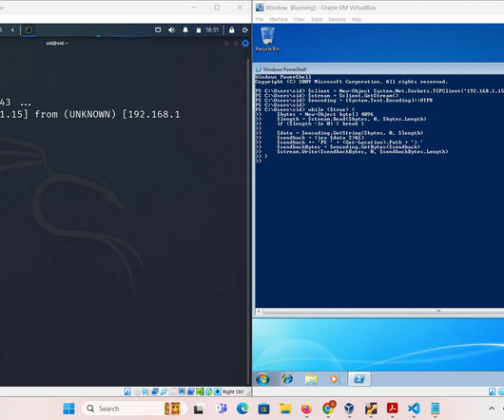
Task: Click the display icon in Kali panel
Action: pyautogui.click(x=158, y=29)
